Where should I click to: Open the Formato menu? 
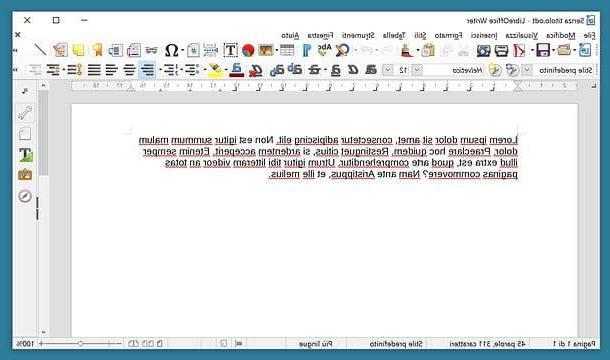449,35
